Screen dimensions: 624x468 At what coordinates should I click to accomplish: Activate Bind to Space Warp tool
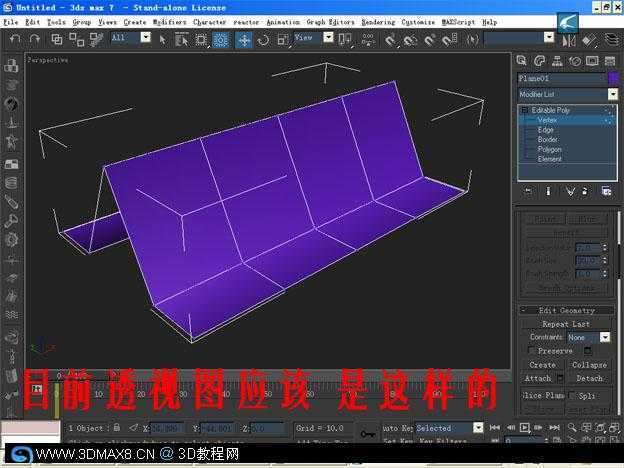click(96, 39)
